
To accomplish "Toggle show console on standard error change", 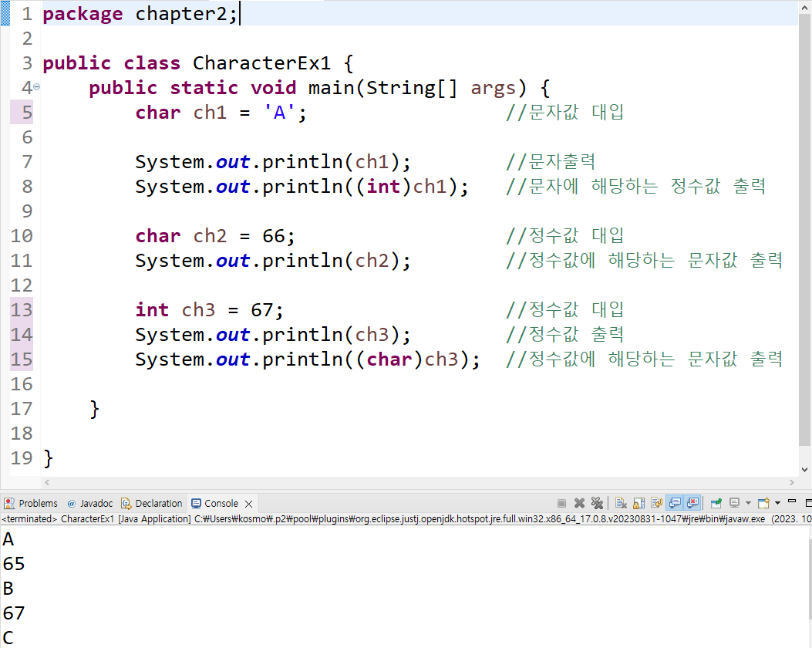I will [693, 503].
